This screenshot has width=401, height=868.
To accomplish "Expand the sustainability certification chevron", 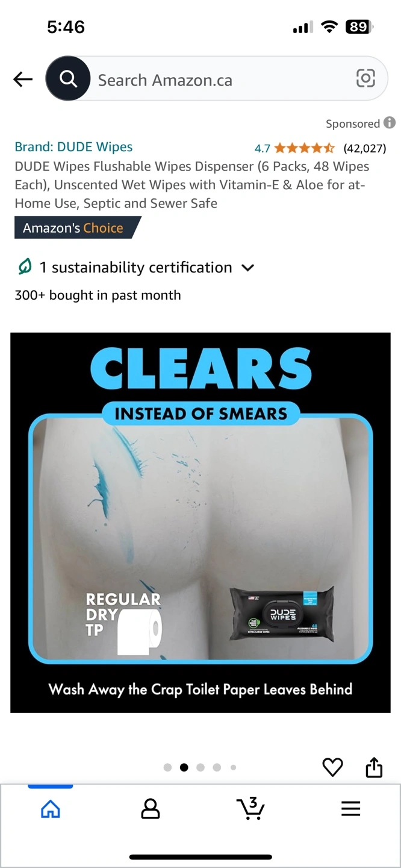I will click(247, 268).
